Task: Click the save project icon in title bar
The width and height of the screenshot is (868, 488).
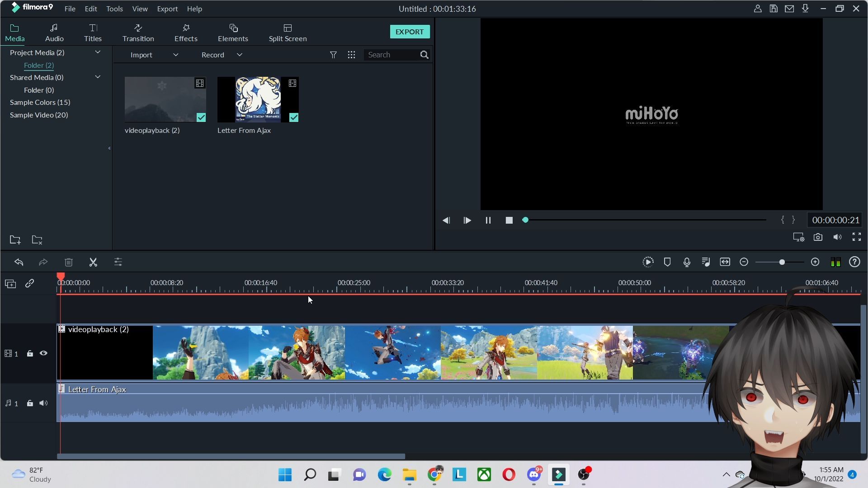Action: 774,9
